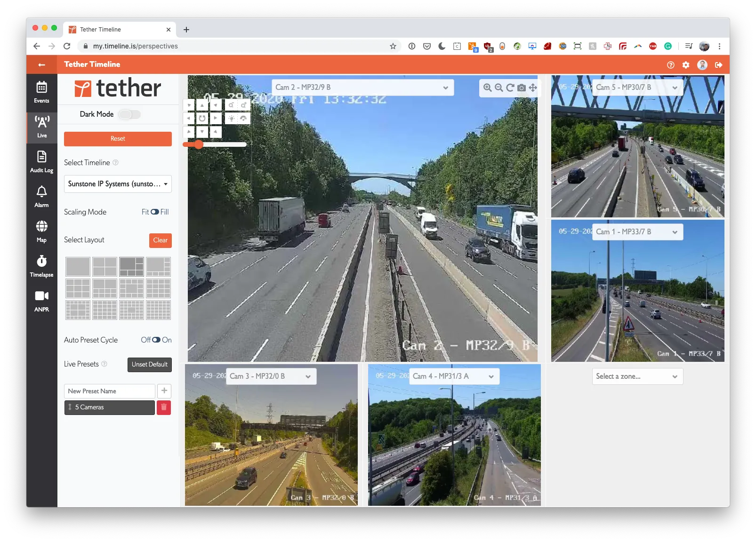This screenshot has width=756, height=542.
Task: Go to the ANPR section
Action: 41,301
